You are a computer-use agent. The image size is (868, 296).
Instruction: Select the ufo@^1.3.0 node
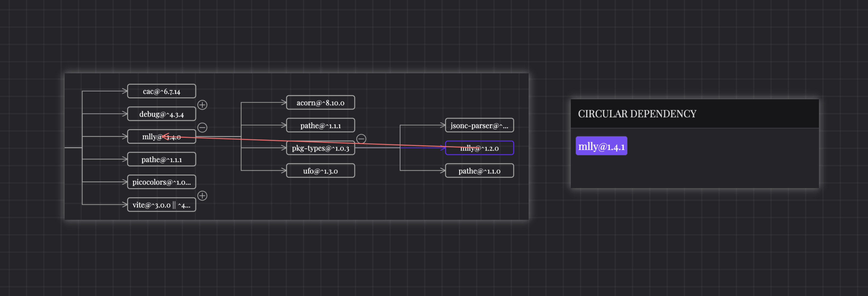pos(320,171)
